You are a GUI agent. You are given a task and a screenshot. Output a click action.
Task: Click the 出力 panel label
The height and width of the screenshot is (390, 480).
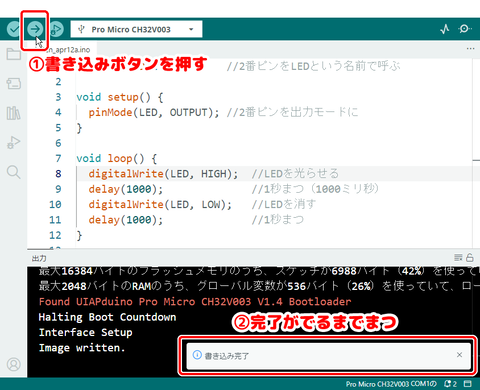(39, 258)
